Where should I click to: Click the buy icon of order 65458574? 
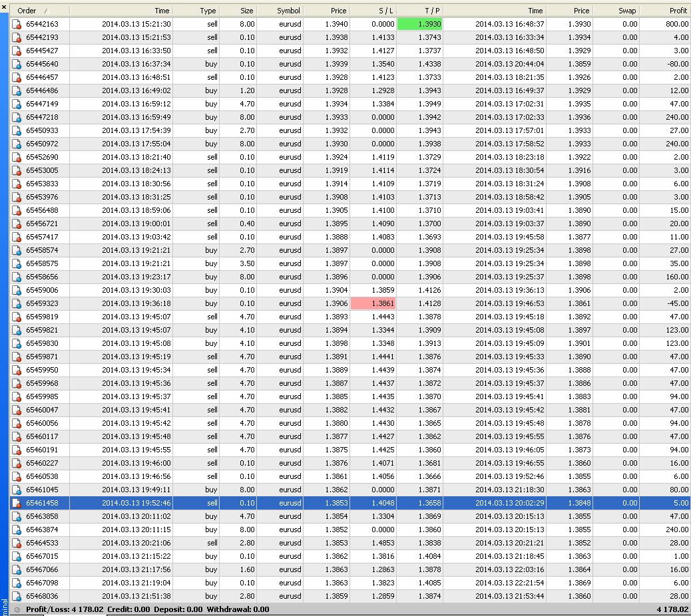pos(16,251)
